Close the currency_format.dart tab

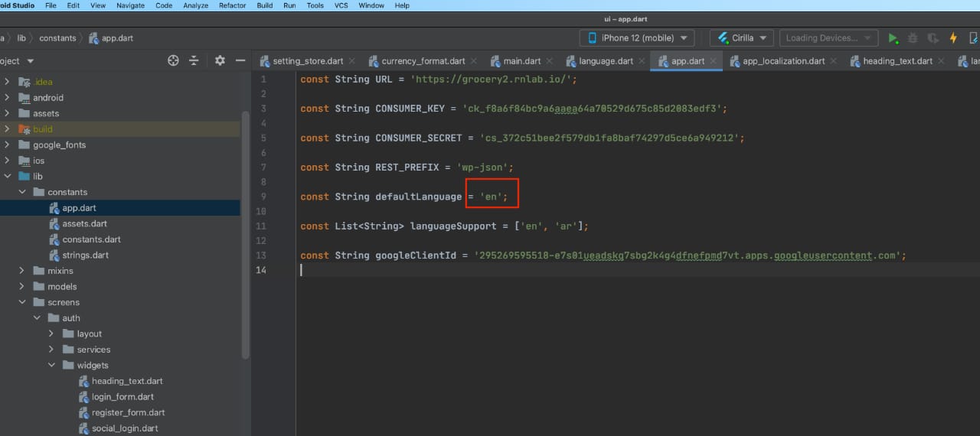point(473,61)
